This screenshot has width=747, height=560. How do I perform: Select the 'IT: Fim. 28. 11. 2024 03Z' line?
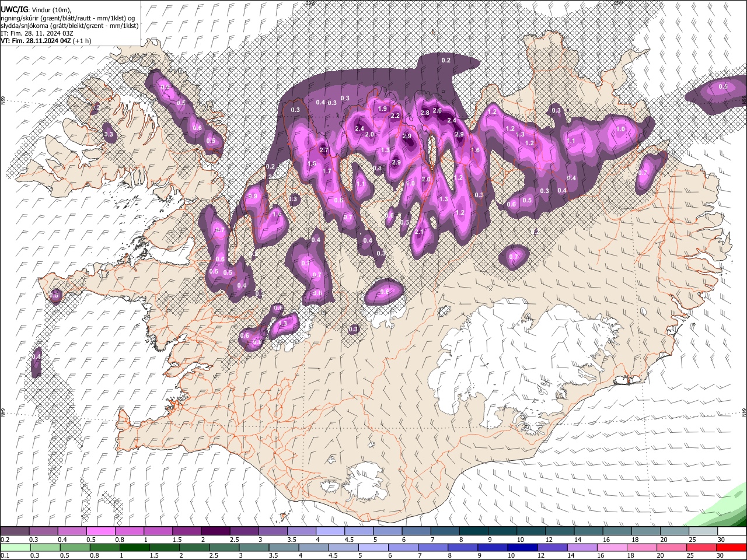[37, 33]
